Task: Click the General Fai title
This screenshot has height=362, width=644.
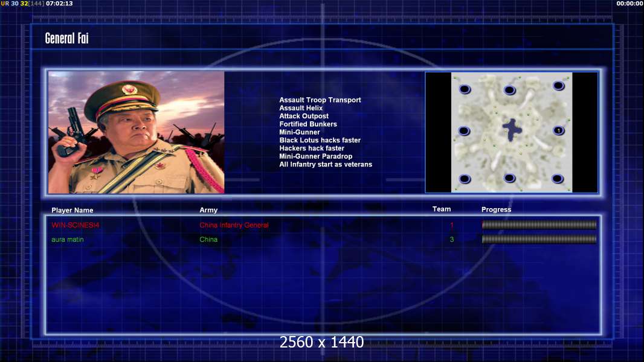Action: point(66,39)
